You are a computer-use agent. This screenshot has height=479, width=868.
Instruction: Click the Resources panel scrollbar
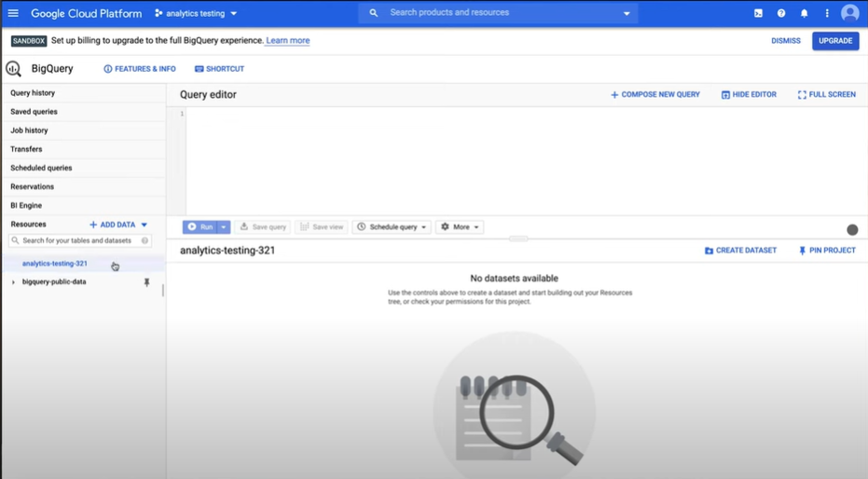point(163,291)
